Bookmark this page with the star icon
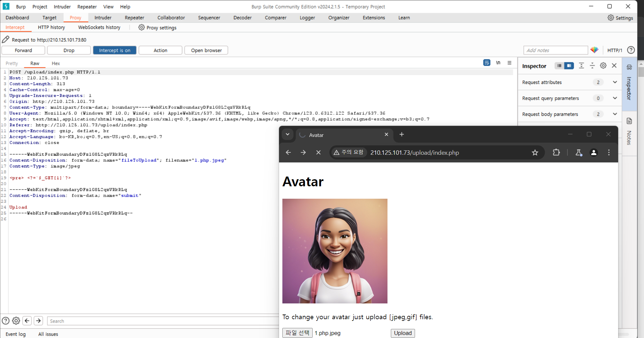Viewport: 644px width, 338px height. click(x=535, y=153)
